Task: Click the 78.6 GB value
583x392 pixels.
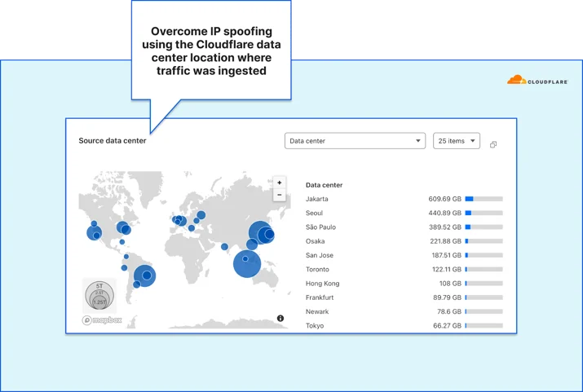Action: tap(449, 312)
